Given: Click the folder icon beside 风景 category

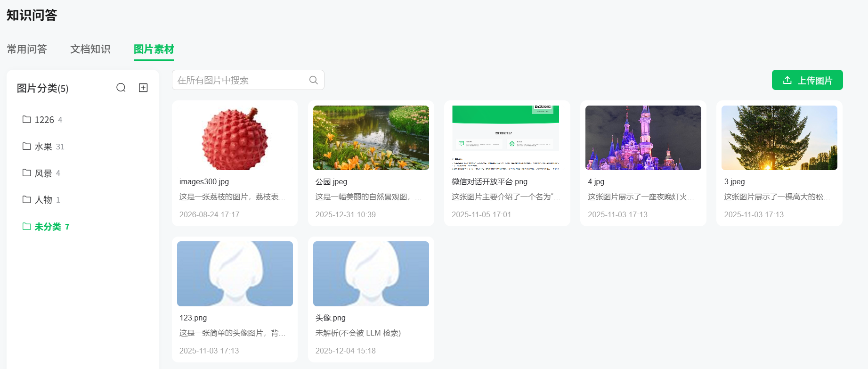Looking at the screenshot, I should 27,172.
